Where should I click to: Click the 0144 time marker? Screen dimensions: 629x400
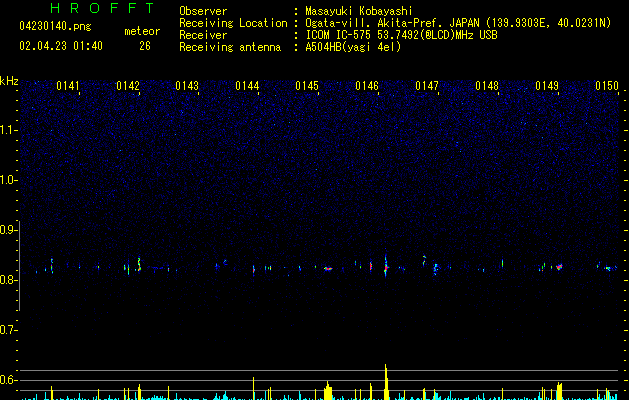[247, 86]
